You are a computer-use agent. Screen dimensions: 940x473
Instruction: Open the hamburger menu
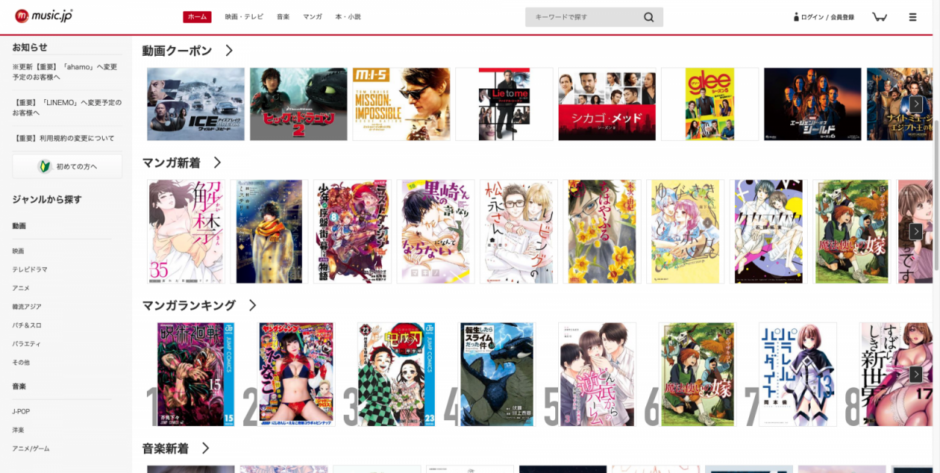click(x=912, y=17)
